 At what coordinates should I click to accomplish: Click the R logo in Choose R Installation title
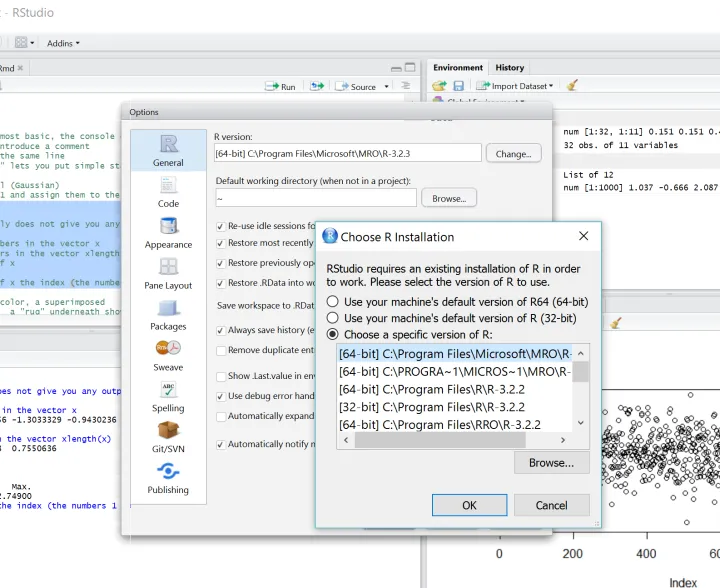pos(330,236)
